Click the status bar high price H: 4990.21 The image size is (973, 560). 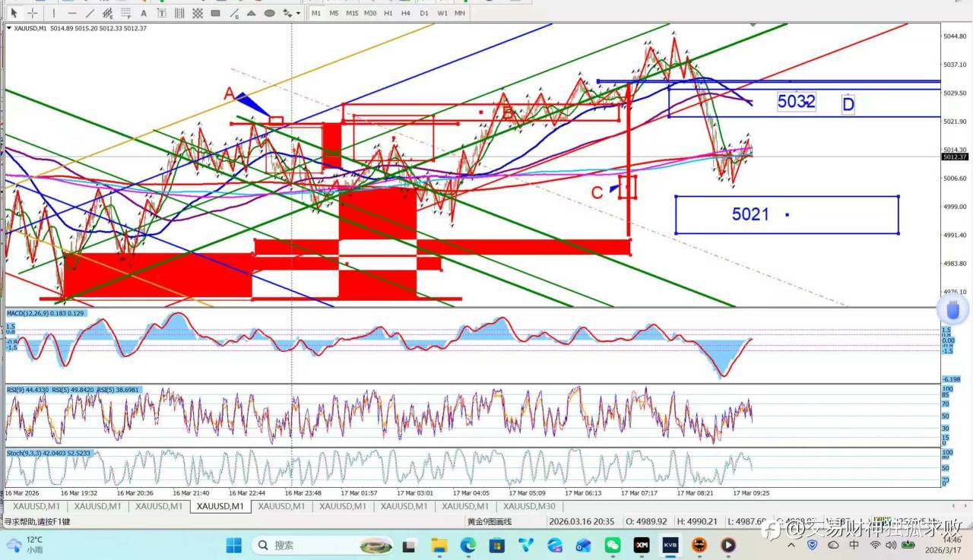click(x=699, y=521)
